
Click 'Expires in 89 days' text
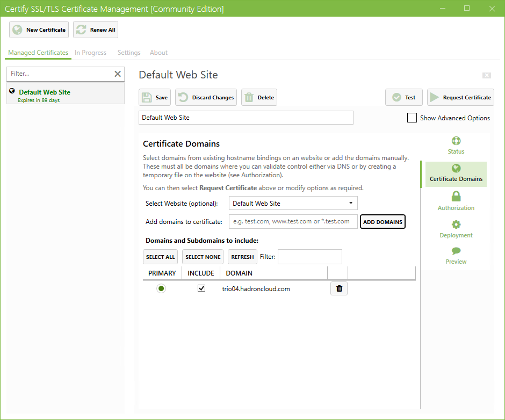[x=39, y=100]
